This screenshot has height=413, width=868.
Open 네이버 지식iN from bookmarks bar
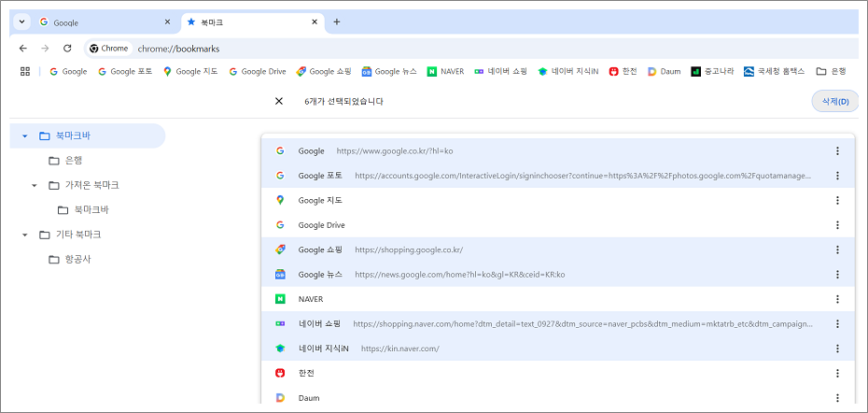click(x=568, y=72)
